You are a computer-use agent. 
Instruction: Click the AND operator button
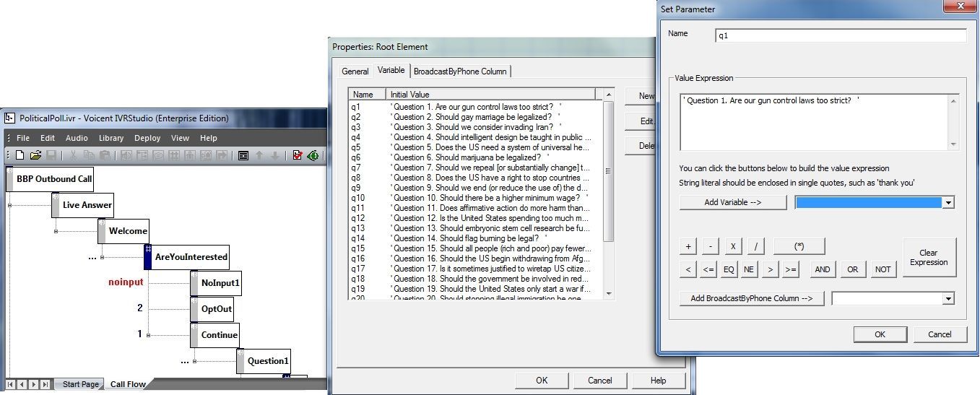point(822,269)
